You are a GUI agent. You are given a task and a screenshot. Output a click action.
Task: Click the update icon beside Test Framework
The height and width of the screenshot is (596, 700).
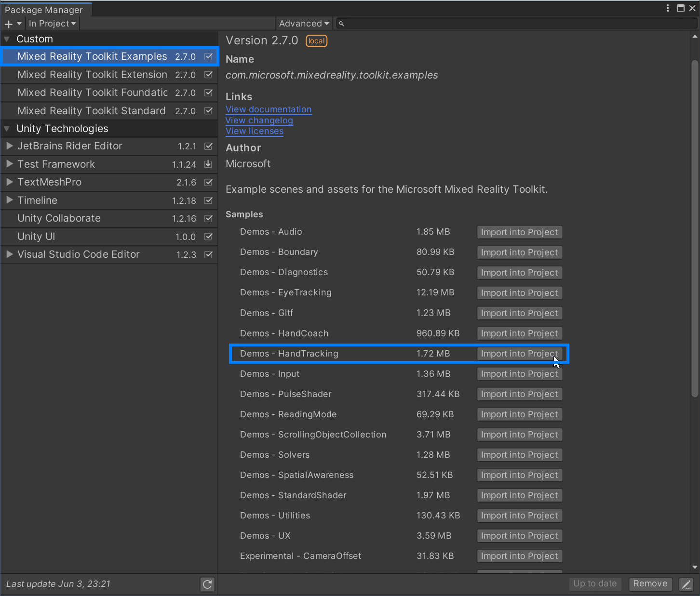pyautogui.click(x=208, y=164)
